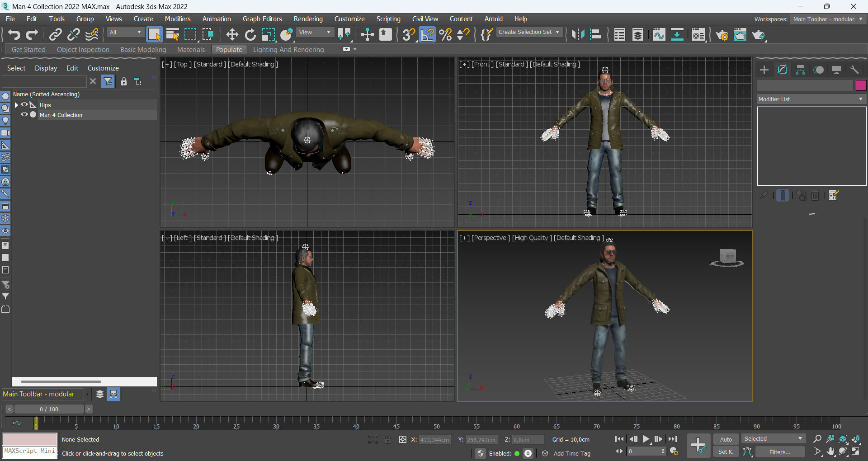Image resolution: width=868 pixels, height=461 pixels.
Task: Select the Select and Link tool
Action: click(x=56, y=35)
